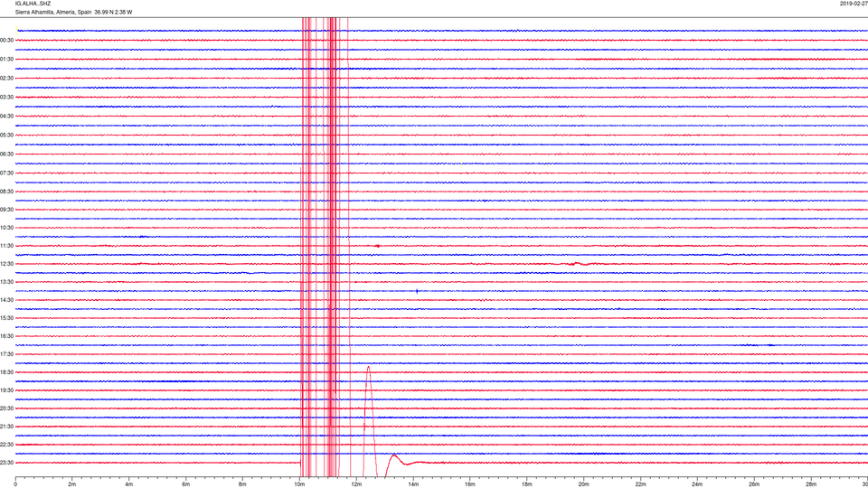Click the 10m tick label on the x-axis
This screenshot has height=488, width=868.
[299, 484]
